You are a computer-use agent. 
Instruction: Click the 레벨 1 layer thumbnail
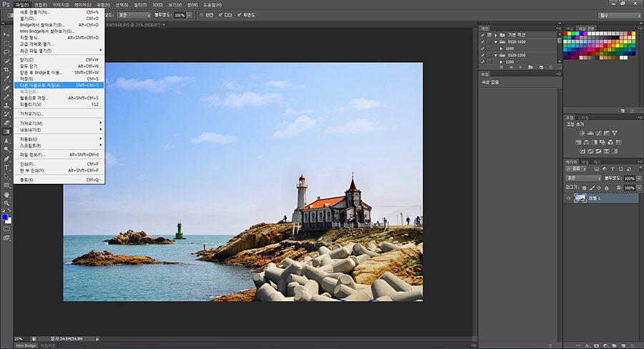point(580,198)
